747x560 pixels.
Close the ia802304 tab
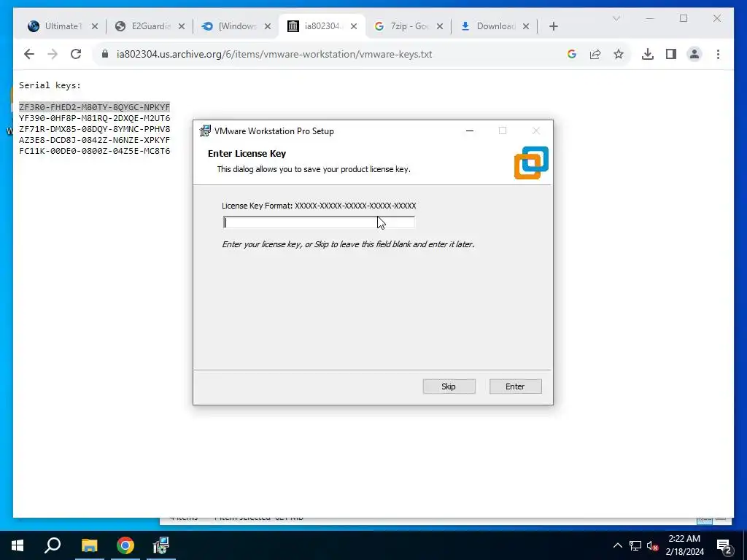(x=354, y=27)
